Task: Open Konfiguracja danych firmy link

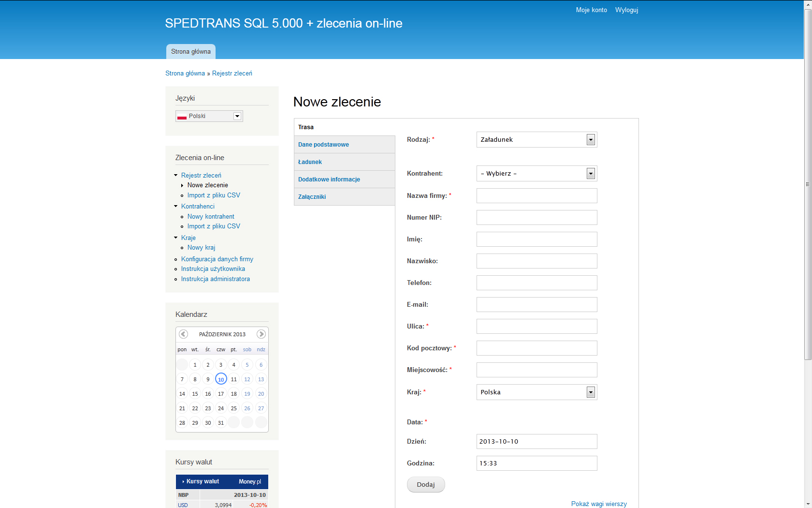Action: [x=217, y=259]
